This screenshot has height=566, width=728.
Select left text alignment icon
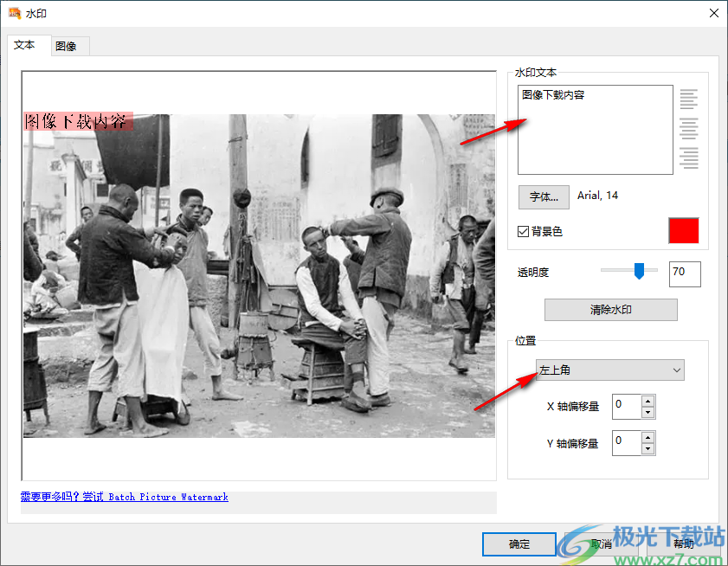click(688, 99)
